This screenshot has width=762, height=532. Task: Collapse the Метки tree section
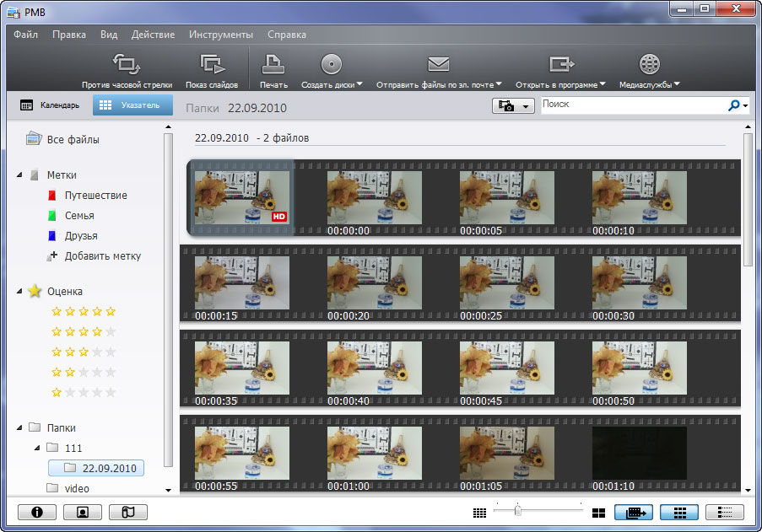pos(19,175)
